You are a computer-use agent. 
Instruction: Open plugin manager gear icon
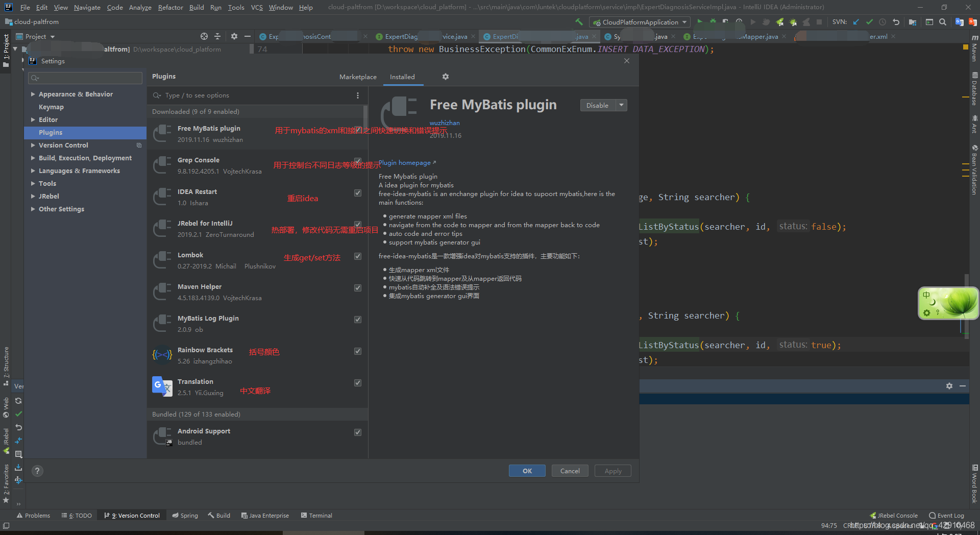pos(446,77)
